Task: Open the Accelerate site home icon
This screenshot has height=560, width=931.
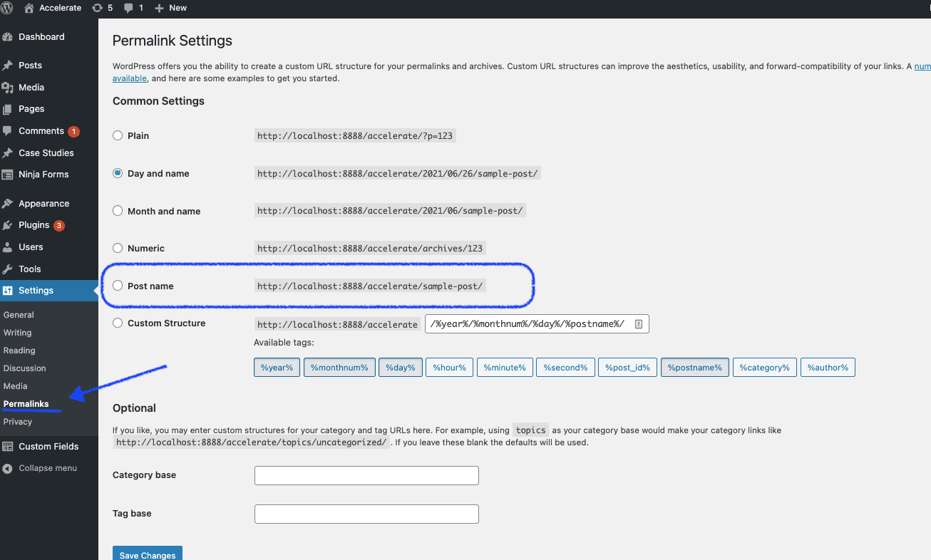Action: coord(29,8)
